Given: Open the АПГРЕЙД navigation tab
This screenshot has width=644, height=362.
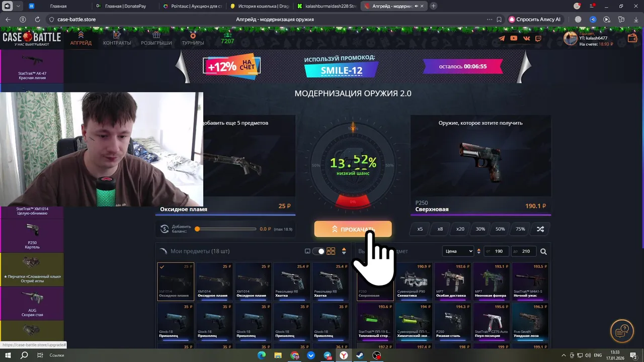Looking at the screenshot, I should pyautogui.click(x=81, y=39).
